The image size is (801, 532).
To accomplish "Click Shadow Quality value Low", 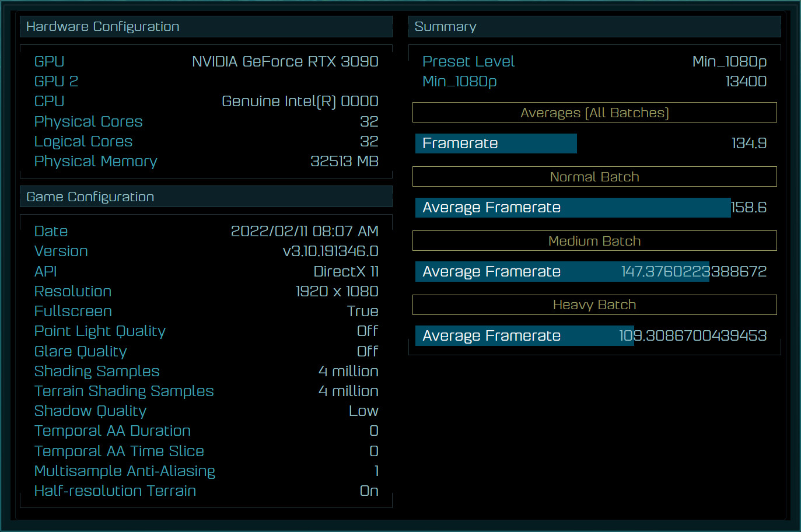I will [364, 411].
